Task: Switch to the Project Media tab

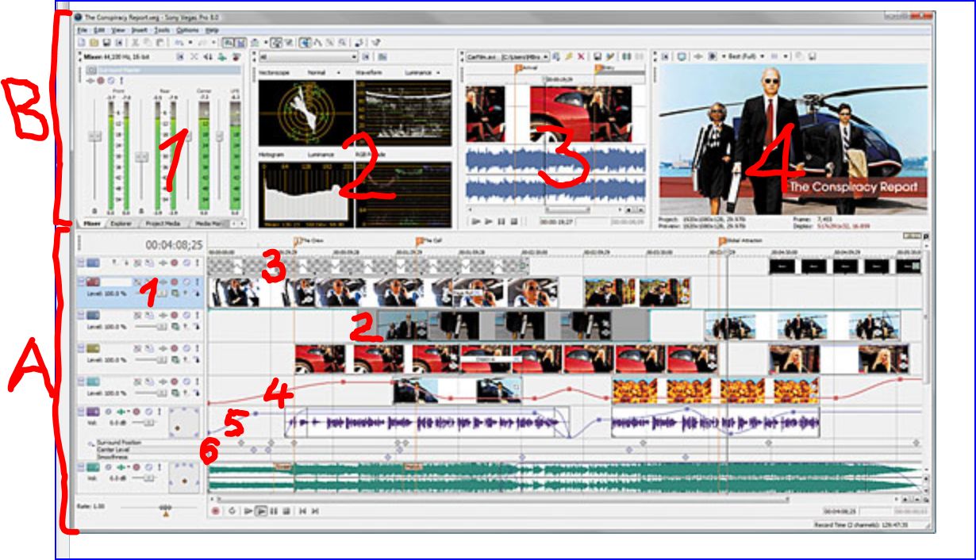Action: click(x=163, y=224)
